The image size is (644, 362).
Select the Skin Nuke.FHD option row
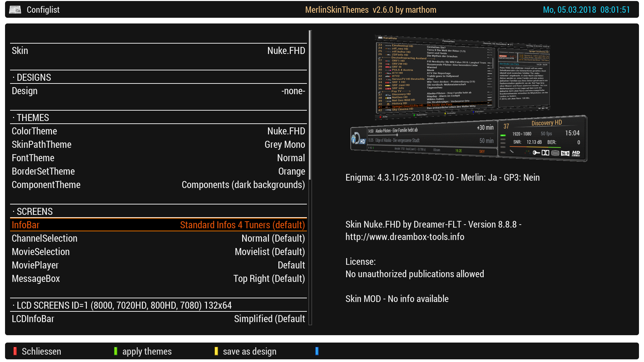tap(158, 51)
